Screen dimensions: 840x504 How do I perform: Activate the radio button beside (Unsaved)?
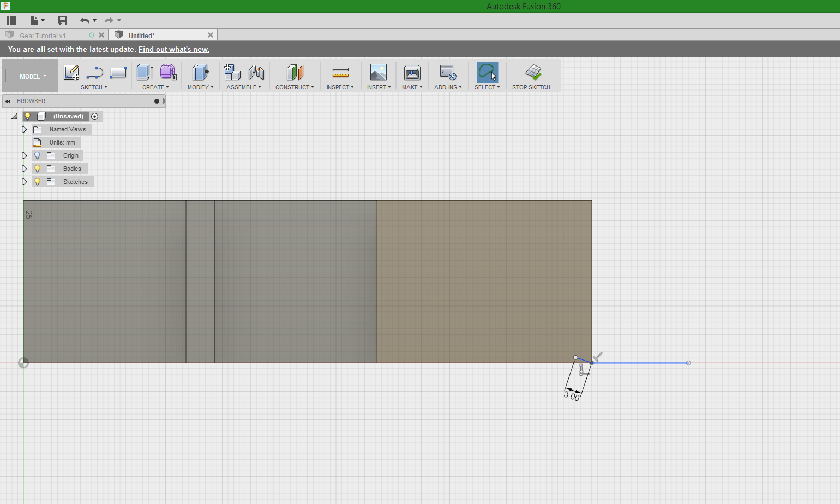point(95,116)
